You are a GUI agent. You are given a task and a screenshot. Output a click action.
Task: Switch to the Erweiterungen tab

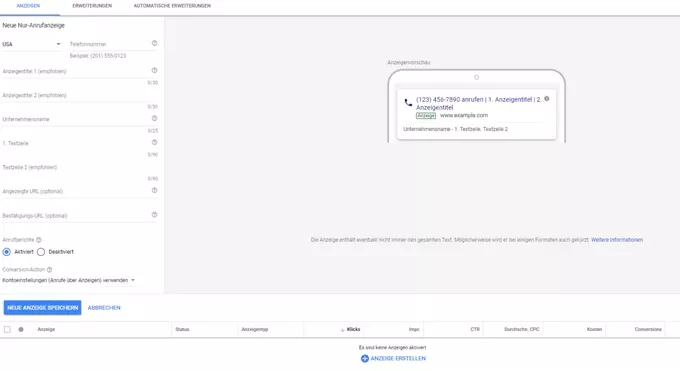(92, 6)
